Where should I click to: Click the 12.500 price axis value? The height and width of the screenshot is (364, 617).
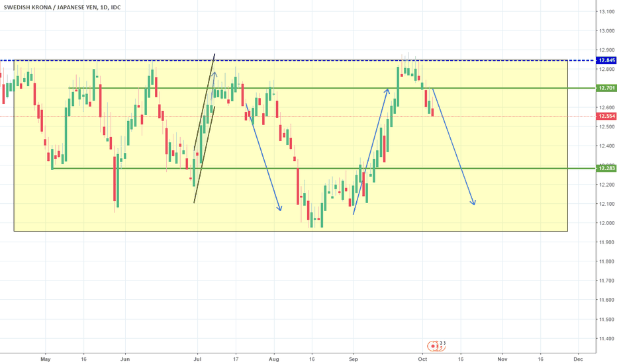(x=607, y=126)
